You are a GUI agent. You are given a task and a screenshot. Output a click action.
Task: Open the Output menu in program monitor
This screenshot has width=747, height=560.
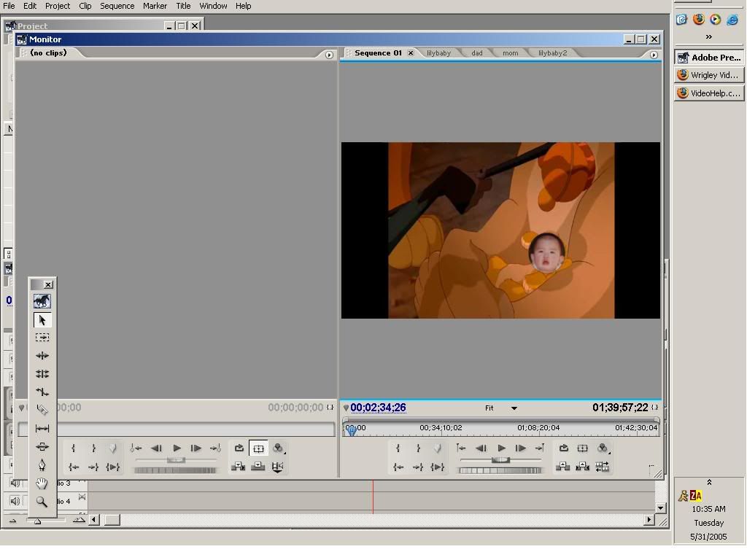603,448
